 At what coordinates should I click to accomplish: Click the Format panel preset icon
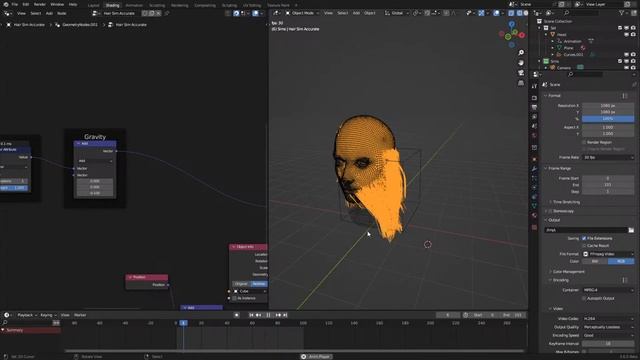(x=625, y=96)
